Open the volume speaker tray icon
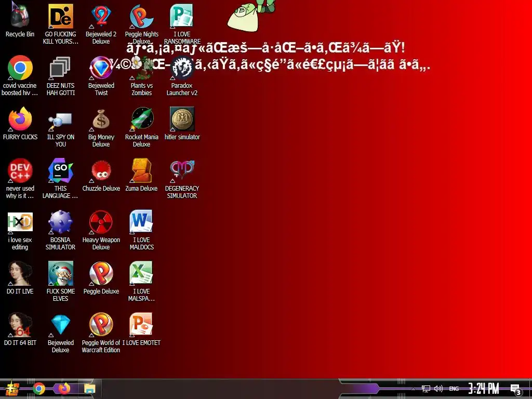This screenshot has width=532, height=399. coord(438,389)
